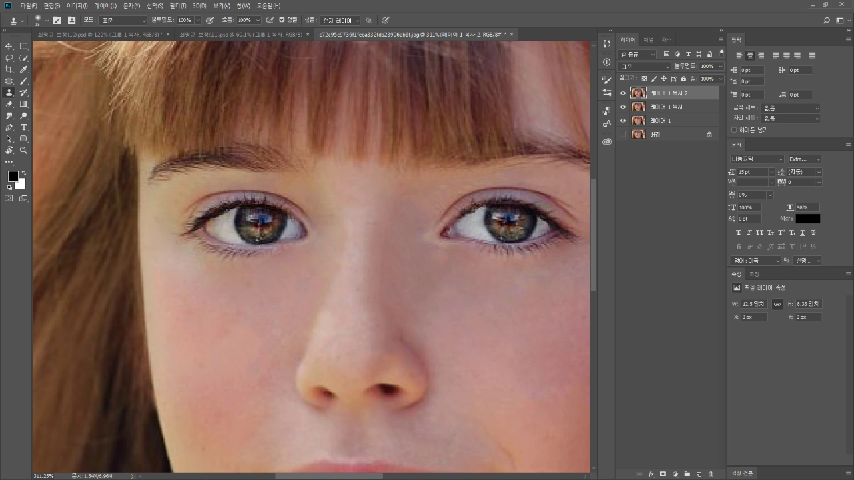Open the layer blending mode dropdown

(x=643, y=66)
